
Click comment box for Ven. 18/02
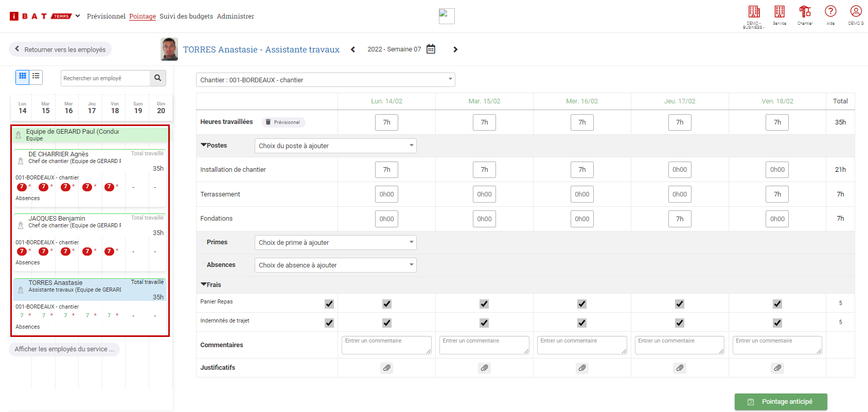[x=777, y=345]
